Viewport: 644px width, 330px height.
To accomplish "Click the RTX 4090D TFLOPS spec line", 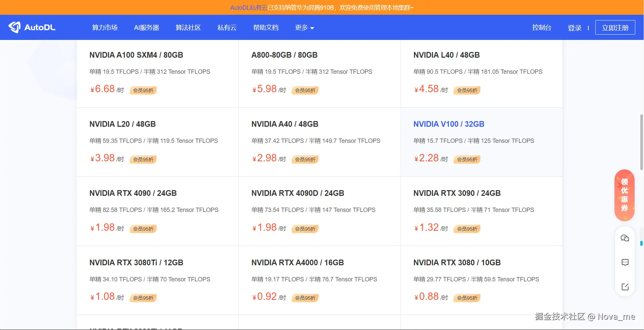I will pos(313,210).
